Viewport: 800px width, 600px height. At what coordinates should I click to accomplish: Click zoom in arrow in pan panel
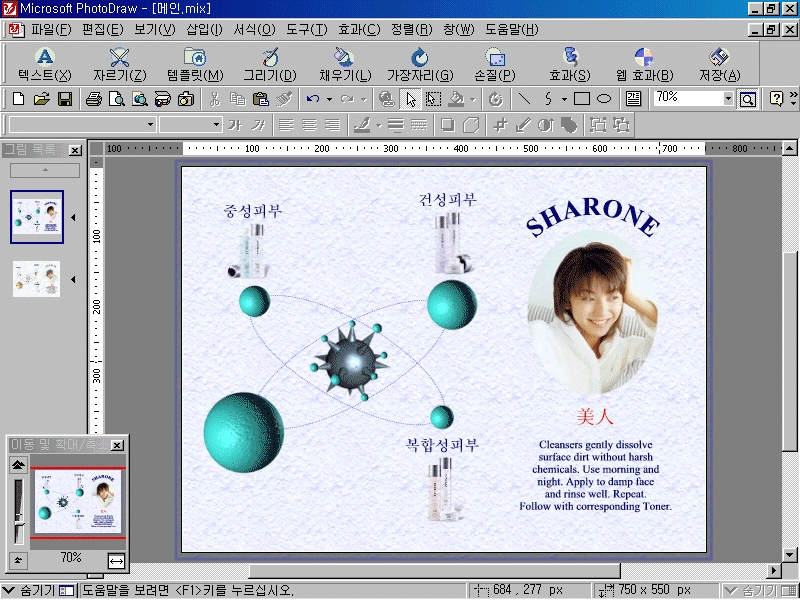pos(18,464)
